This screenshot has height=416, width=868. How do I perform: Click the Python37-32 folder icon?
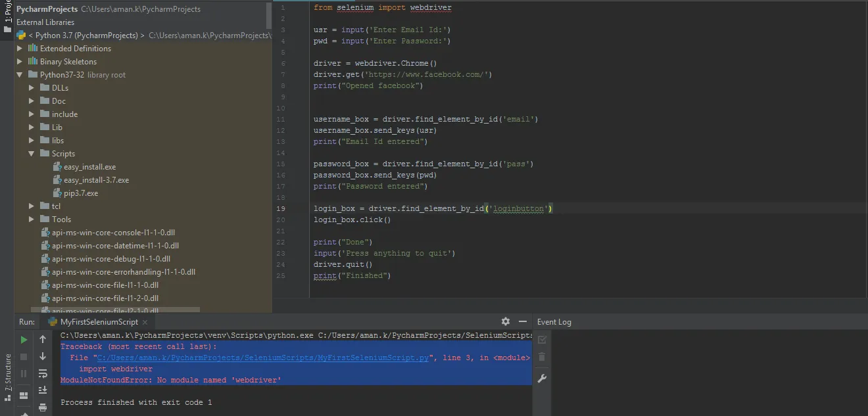33,75
